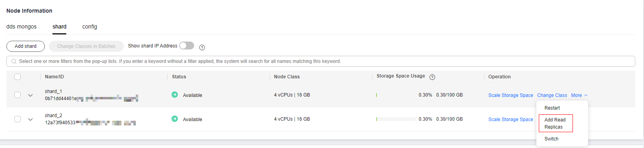Select Switch in the More menu
Image resolution: width=644 pixels, height=148 pixels.
click(551, 139)
